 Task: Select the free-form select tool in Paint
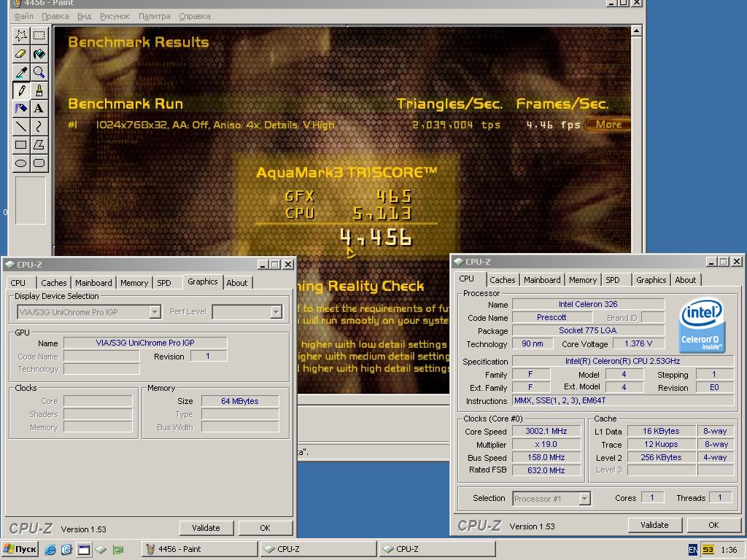click(x=21, y=35)
